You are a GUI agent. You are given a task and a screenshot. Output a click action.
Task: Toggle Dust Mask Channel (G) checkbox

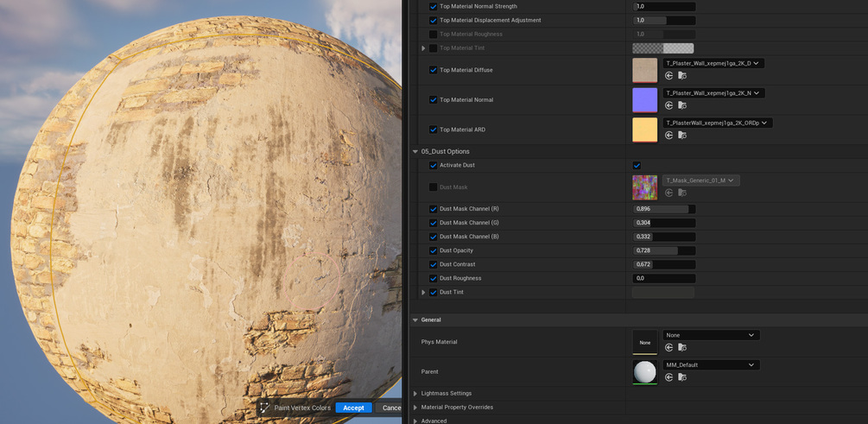click(x=433, y=223)
